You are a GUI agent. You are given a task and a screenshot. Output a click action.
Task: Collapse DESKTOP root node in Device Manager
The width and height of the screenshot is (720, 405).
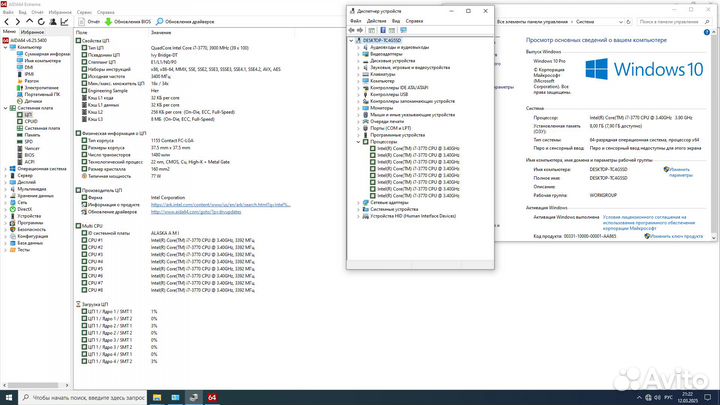pos(351,40)
